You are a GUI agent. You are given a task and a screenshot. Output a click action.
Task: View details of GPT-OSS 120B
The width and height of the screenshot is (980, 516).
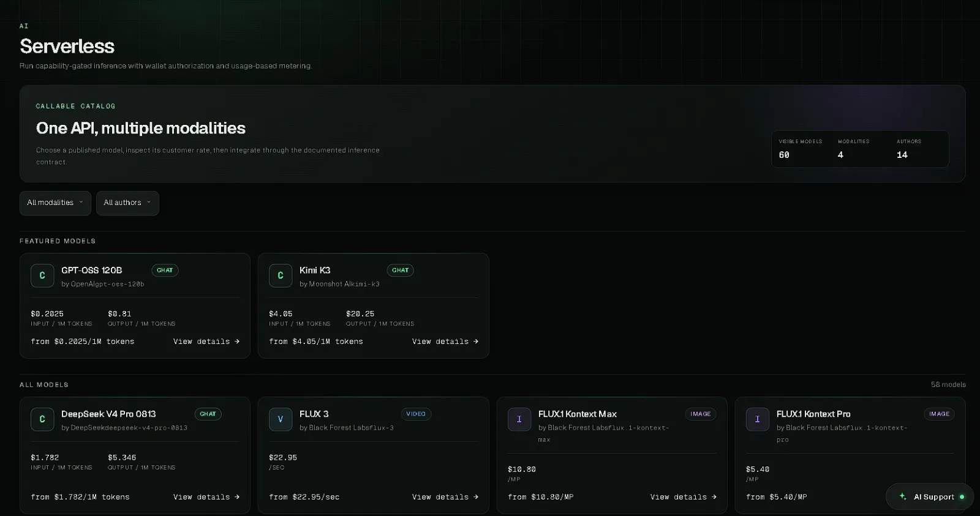[206, 342]
